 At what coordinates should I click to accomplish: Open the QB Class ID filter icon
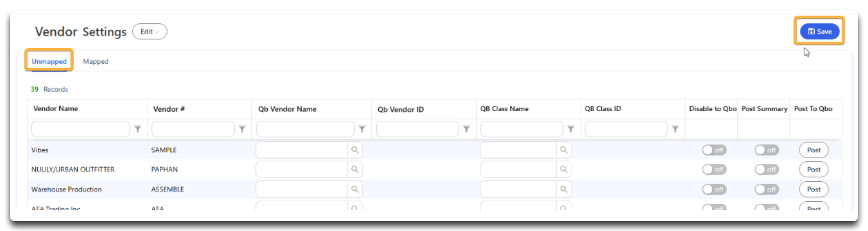(675, 129)
